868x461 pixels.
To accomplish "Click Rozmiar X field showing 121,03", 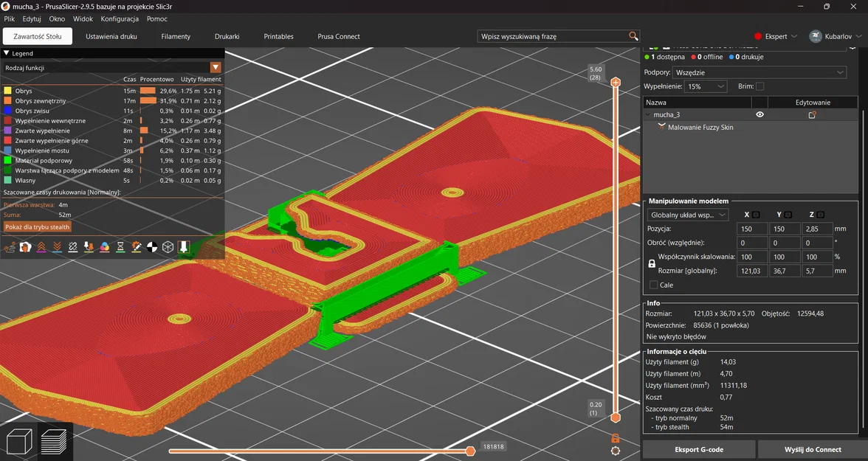I will [751, 271].
